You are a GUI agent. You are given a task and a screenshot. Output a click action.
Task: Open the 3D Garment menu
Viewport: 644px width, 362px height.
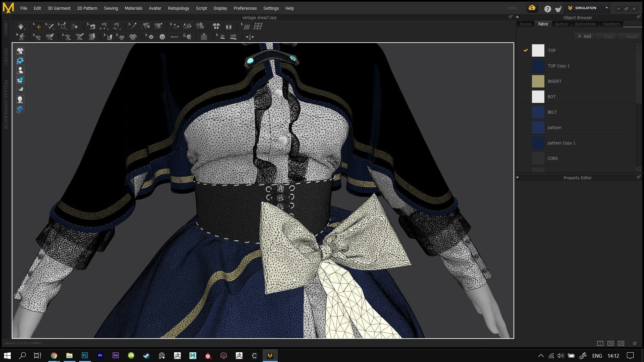[59, 8]
